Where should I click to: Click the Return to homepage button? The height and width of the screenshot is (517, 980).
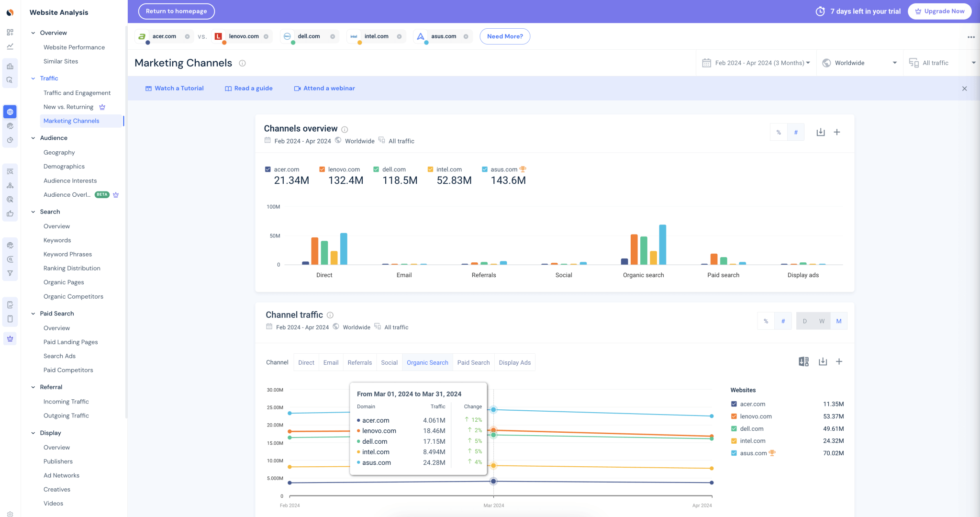176,11
